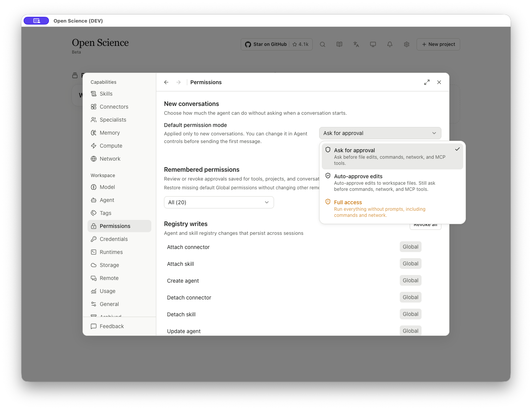Click the Attach connector row label
Viewport: 532px width, 410px height.
(188, 247)
